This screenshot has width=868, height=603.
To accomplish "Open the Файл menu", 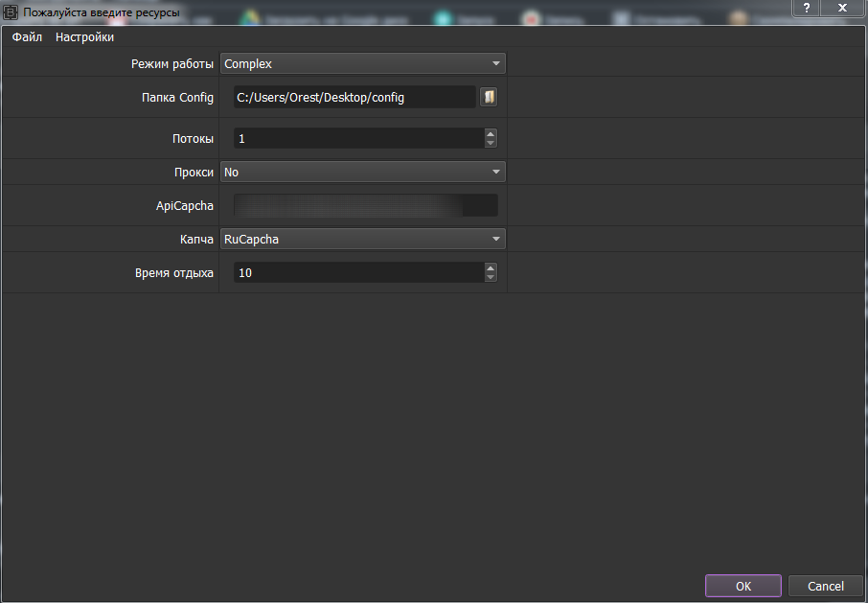I will 27,37.
